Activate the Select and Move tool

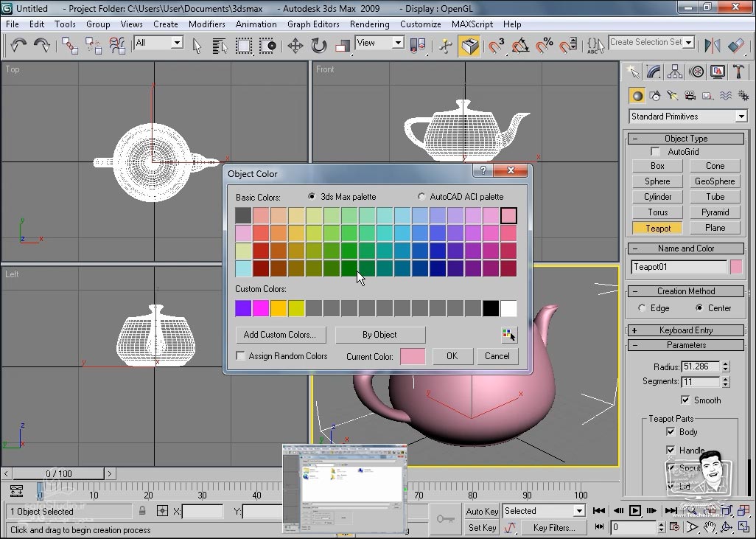pyautogui.click(x=295, y=46)
